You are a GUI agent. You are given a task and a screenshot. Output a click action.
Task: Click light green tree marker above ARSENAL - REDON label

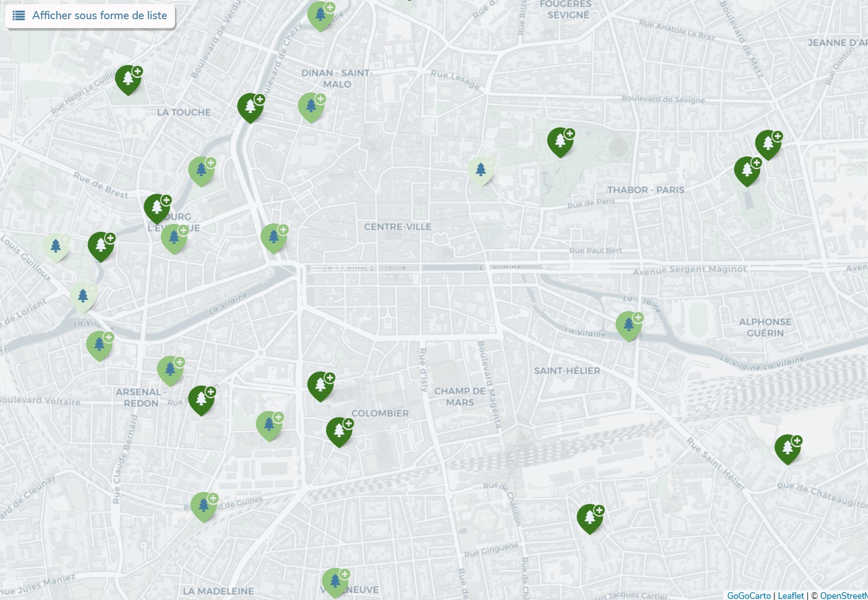click(171, 371)
